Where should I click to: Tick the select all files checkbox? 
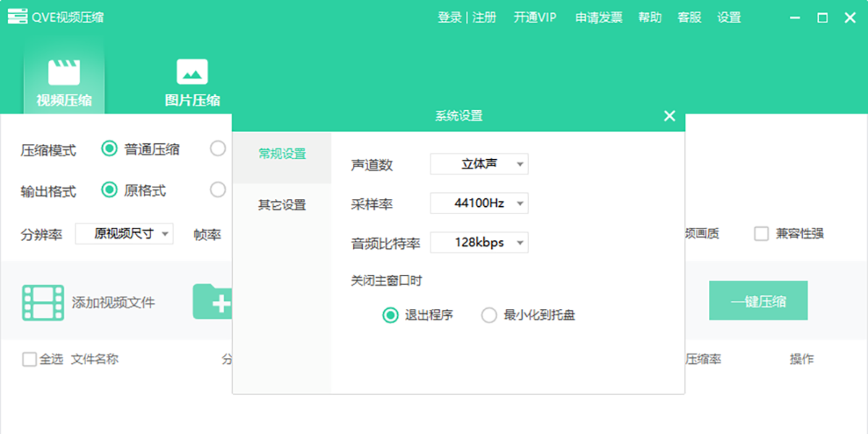point(29,359)
